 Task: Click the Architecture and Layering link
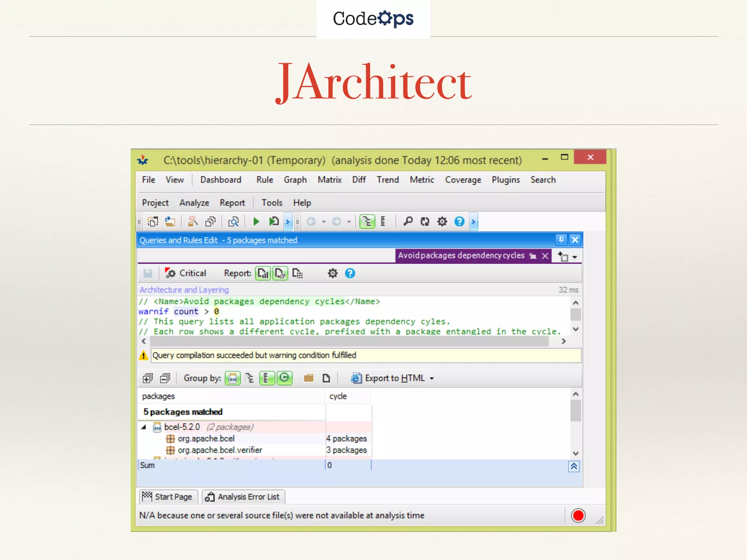pos(184,289)
